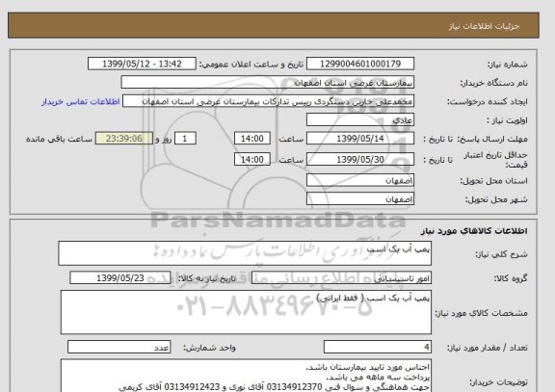
Task: Click header title جزئیات اطلاعات نیاز
Action: click(x=484, y=27)
